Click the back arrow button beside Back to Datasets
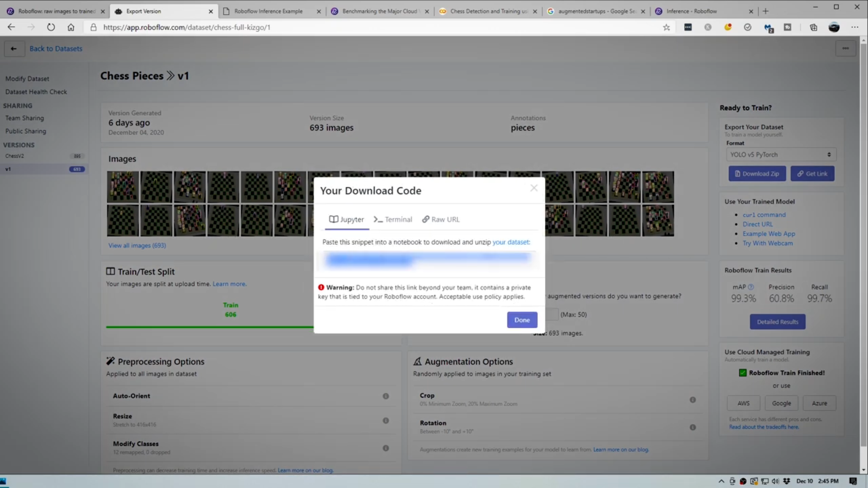Image resolution: width=868 pixels, height=488 pixels. coord(14,49)
